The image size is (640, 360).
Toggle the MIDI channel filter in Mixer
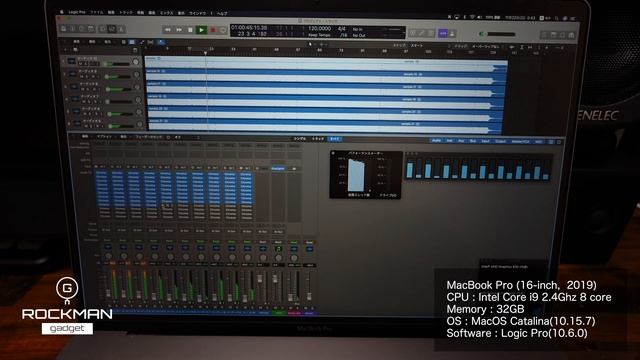click(538, 142)
